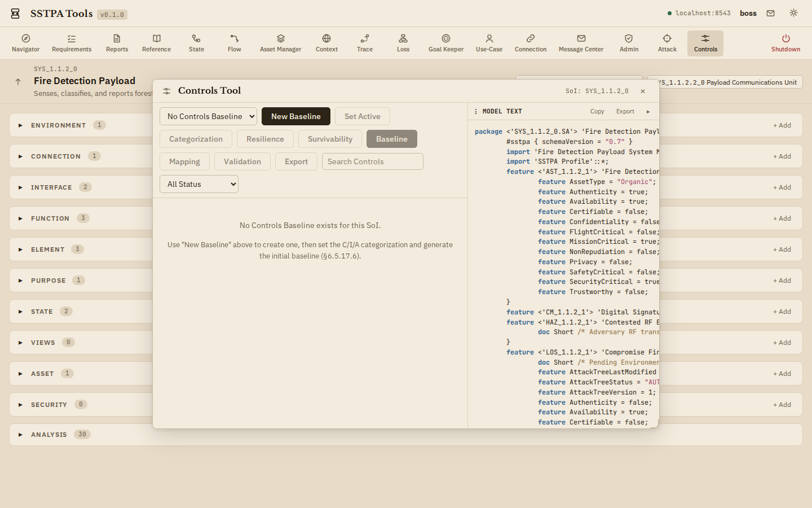Viewport: 812px width, 508px height.
Task: Open the Navigator tool
Action: [x=26, y=43]
